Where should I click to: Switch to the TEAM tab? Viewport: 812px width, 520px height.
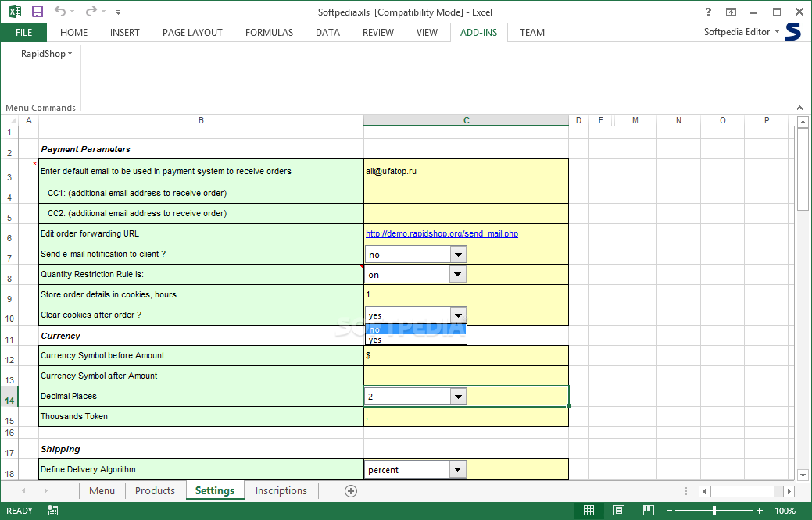532,33
